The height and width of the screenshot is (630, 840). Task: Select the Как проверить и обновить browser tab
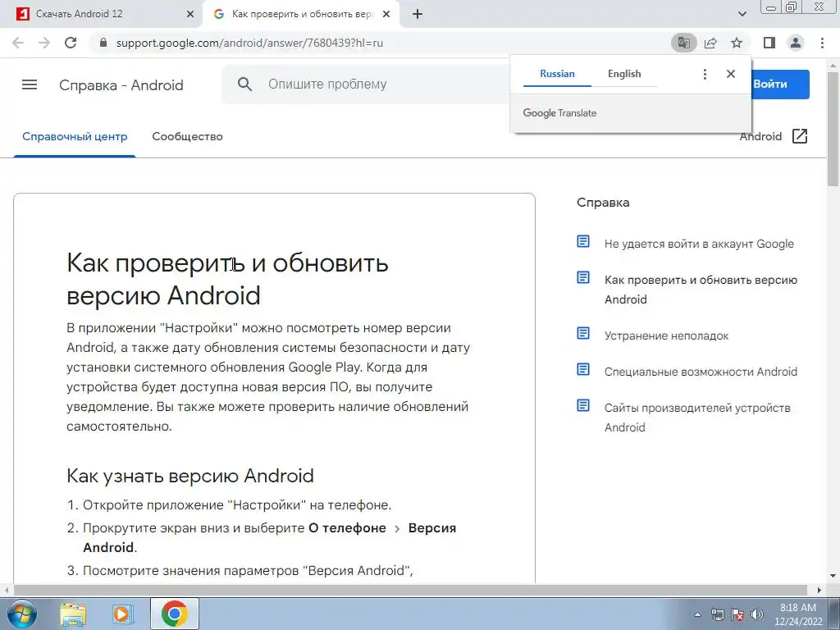tap(303, 15)
